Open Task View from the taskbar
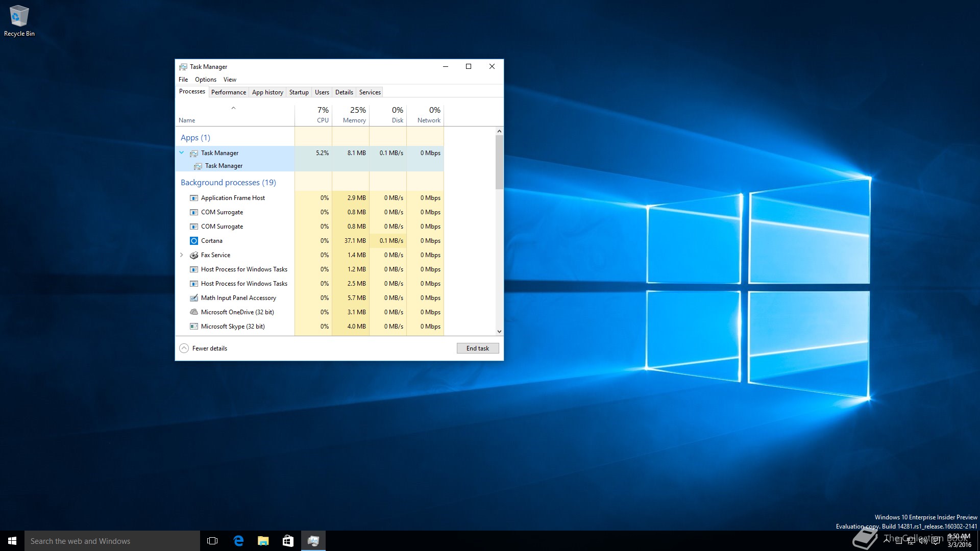The width and height of the screenshot is (980, 551). coord(212,541)
